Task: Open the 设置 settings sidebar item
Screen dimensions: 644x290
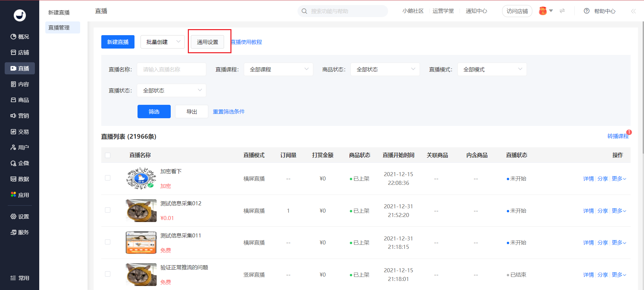Action: [20, 216]
